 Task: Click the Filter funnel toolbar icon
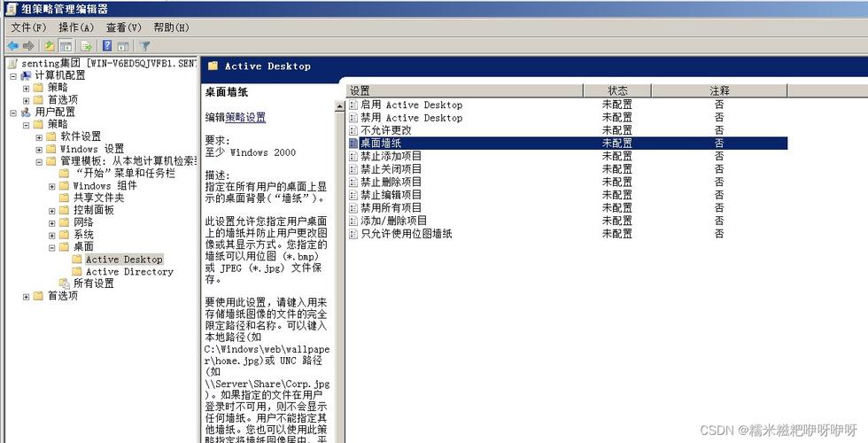tap(144, 46)
